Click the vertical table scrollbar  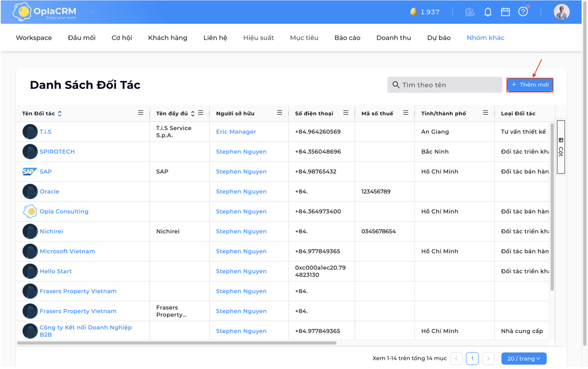click(552, 206)
